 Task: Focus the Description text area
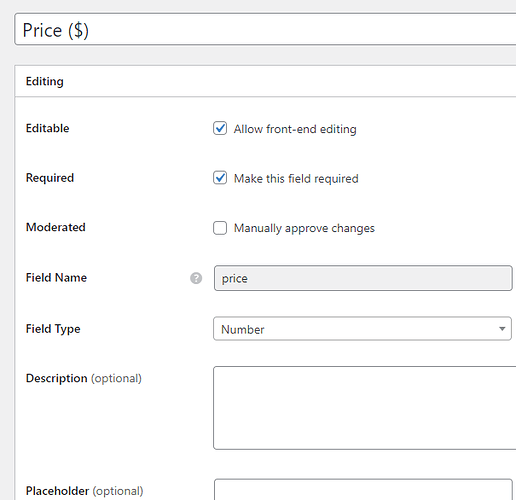(x=365, y=408)
